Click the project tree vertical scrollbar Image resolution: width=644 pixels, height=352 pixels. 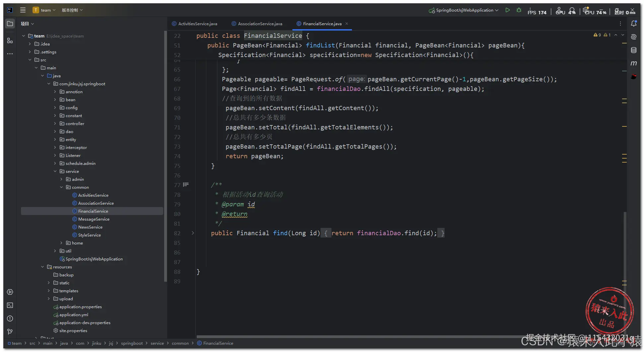point(165,157)
